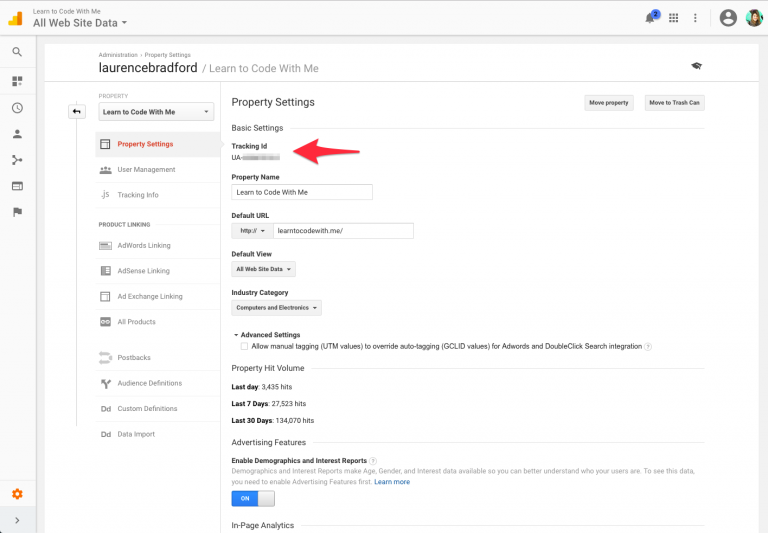Open All Web Site Data view selector
The height and width of the screenshot is (533, 768).
click(x=80, y=23)
